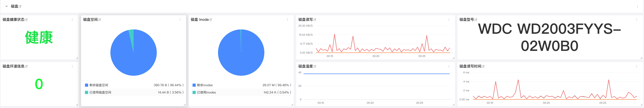Click edit icon next to 磁盘读写
Image resolution: width=644 pixels, height=108 pixels.
coord(315,19)
